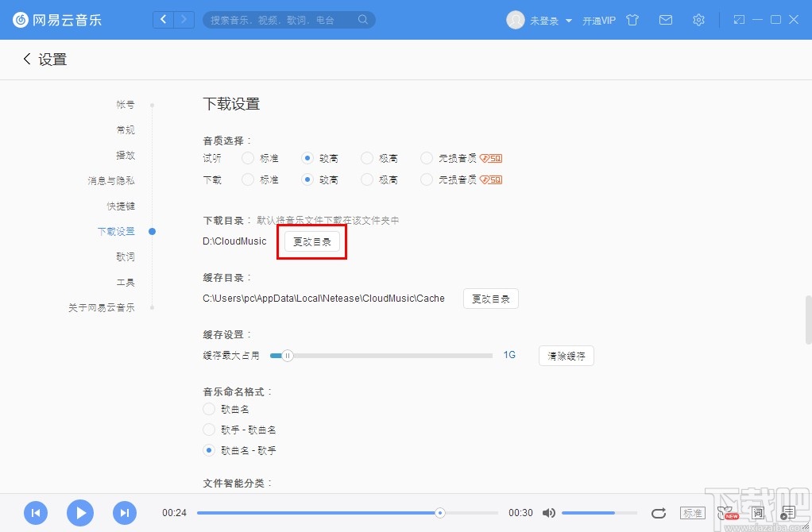812x532 pixels.
Task: Click the user avatar icon
Action: (516, 20)
